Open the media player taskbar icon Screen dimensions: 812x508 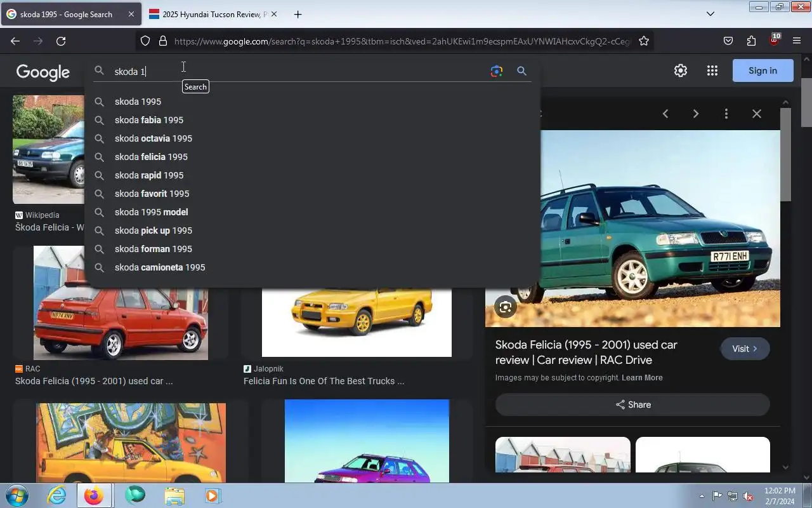coord(213,495)
